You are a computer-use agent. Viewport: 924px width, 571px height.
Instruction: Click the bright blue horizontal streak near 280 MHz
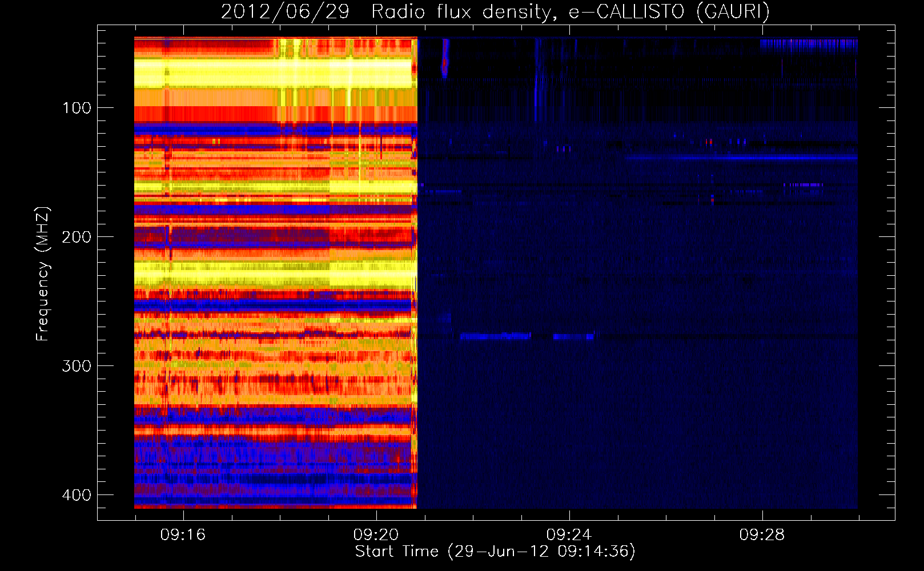496,336
